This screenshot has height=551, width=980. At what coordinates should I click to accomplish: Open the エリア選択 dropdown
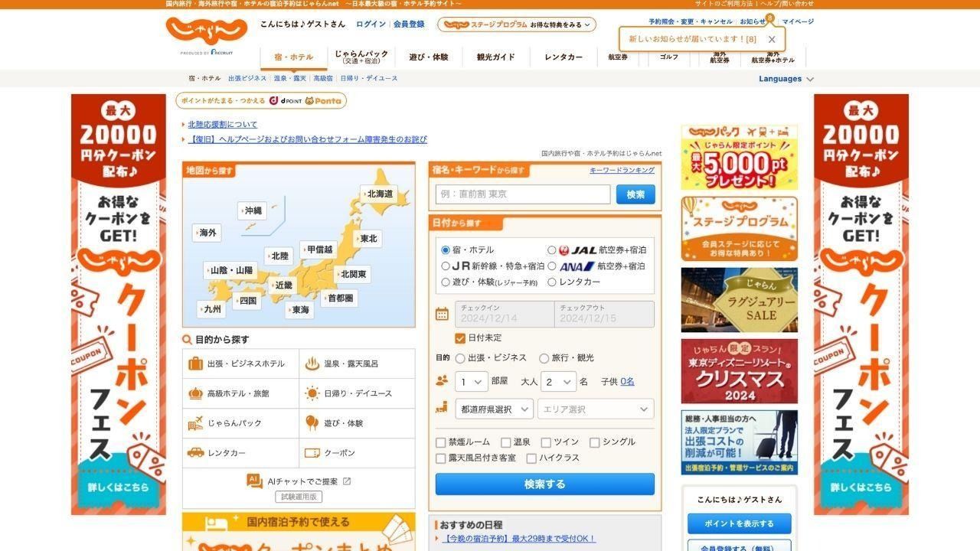(x=596, y=409)
